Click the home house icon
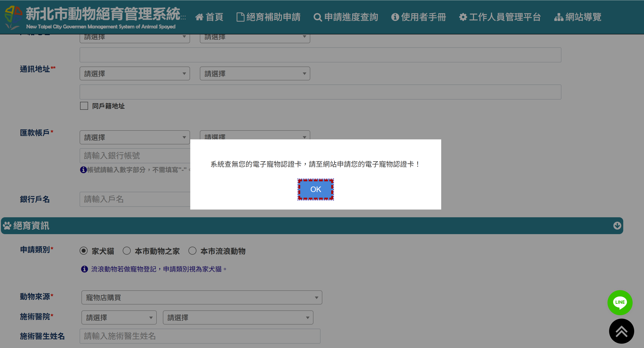 (199, 17)
